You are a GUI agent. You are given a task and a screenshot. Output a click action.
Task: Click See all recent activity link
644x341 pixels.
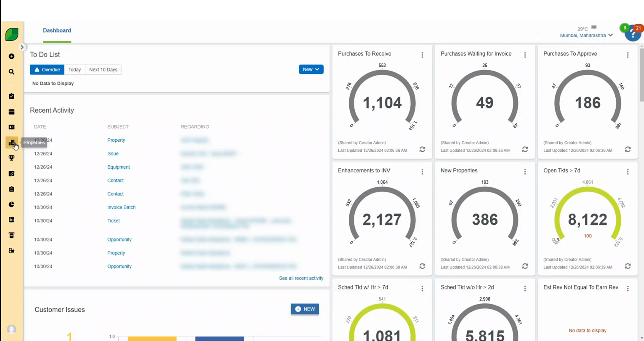301,278
